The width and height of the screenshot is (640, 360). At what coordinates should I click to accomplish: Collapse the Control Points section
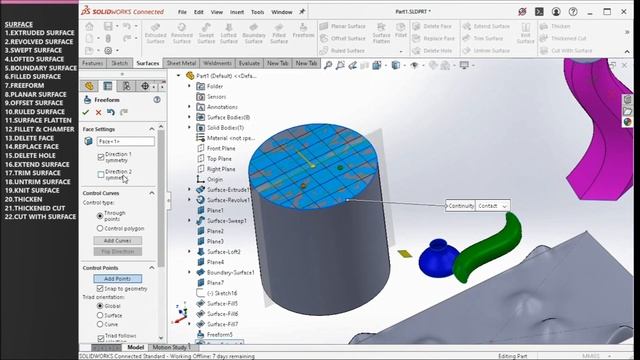tap(152, 268)
